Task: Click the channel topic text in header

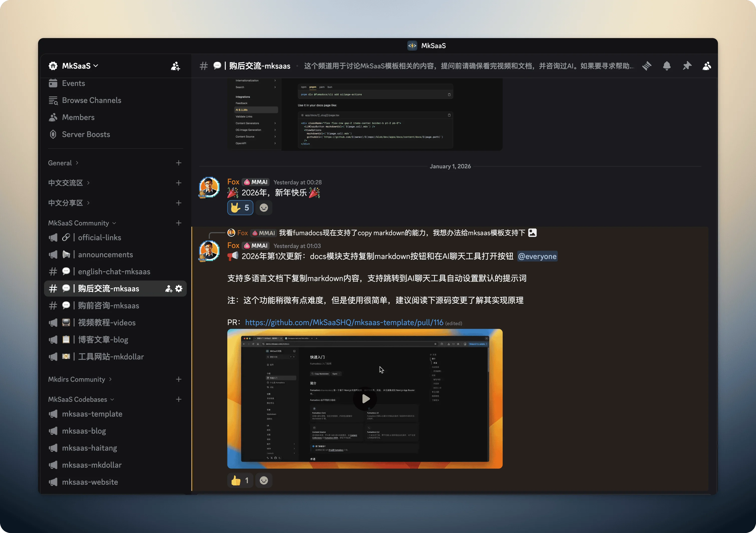Action: coord(469,66)
